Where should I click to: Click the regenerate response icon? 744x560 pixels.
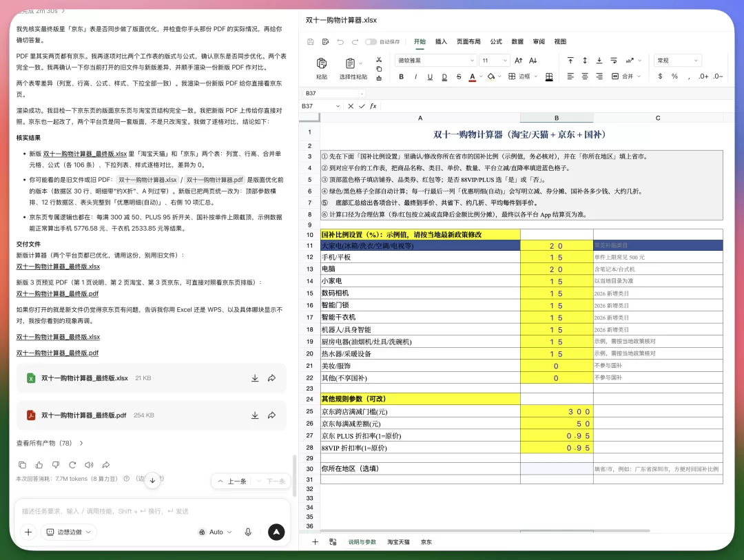coord(72,465)
